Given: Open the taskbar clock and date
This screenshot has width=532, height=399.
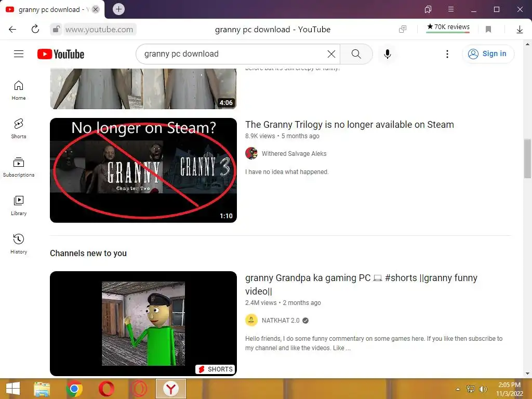Looking at the screenshot, I should 510,389.
